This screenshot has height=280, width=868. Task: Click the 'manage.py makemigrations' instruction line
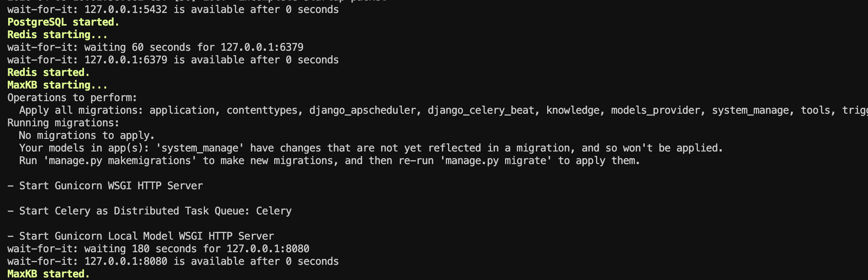[x=330, y=161]
